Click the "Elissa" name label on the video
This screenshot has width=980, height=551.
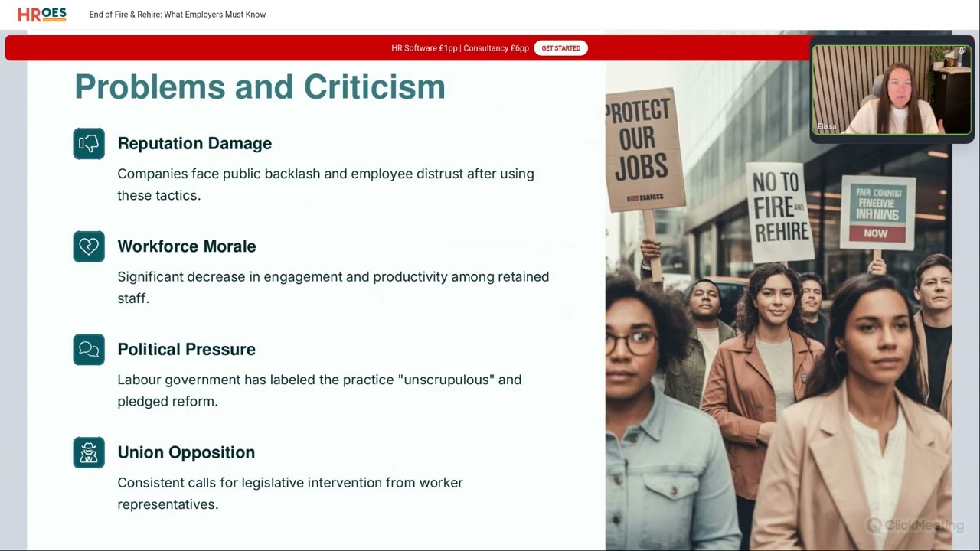click(827, 126)
